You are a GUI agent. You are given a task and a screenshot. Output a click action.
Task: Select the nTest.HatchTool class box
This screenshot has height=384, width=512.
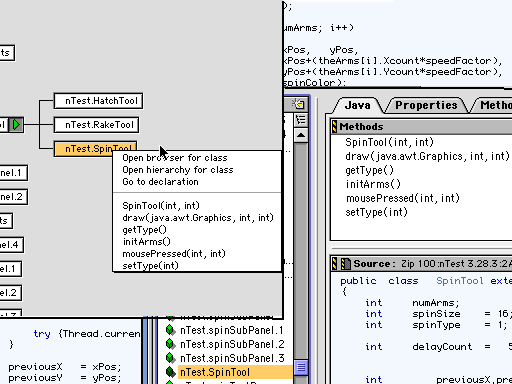tap(98, 101)
